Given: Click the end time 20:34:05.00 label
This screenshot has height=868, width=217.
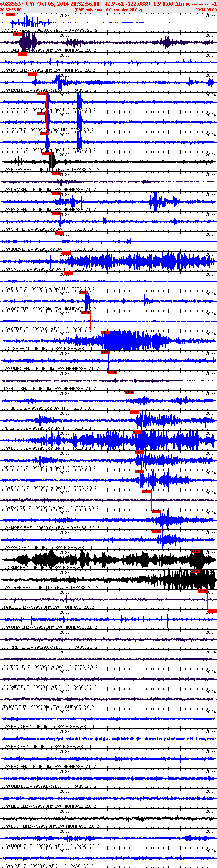Looking at the screenshot, I should (x=206, y=10).
